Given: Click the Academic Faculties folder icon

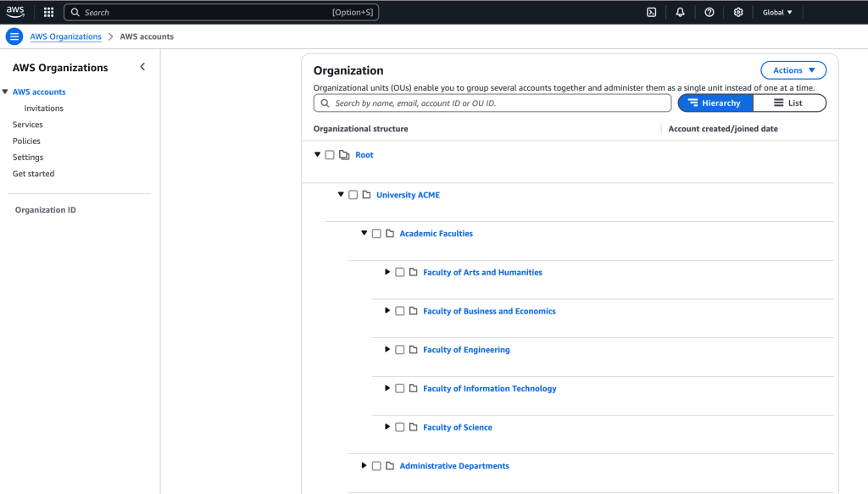Looking at the screenshot, I should point(390,234).
